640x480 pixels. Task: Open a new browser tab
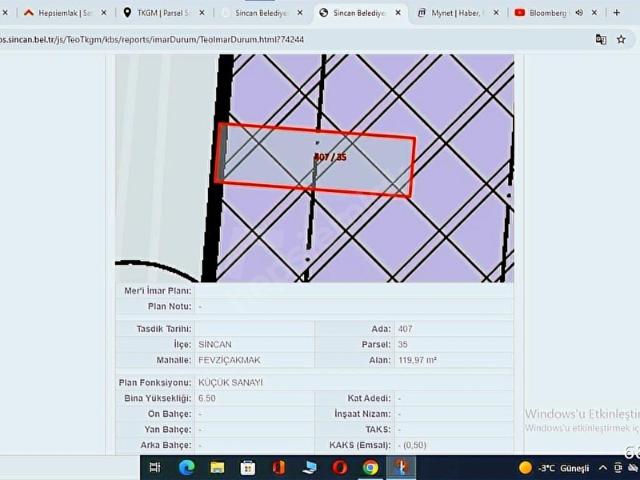616,13
